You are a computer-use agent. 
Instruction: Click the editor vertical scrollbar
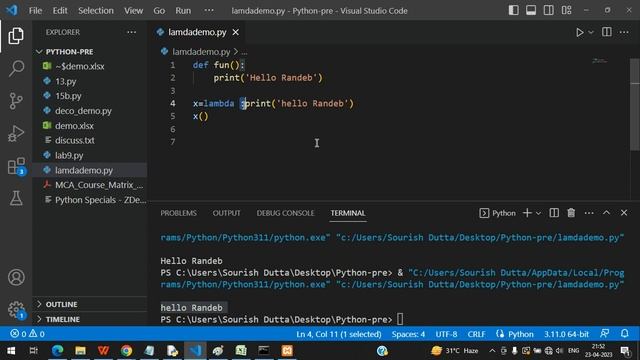(635, 104)
